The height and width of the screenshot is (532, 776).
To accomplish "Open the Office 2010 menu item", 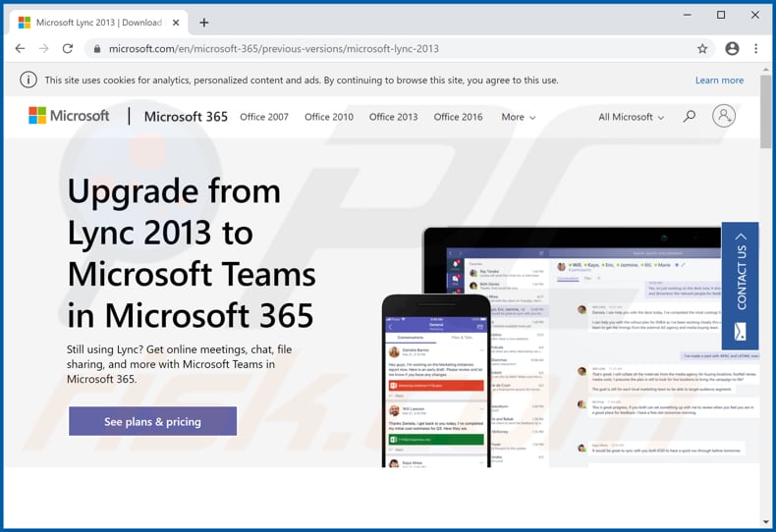I will [329, 117].
